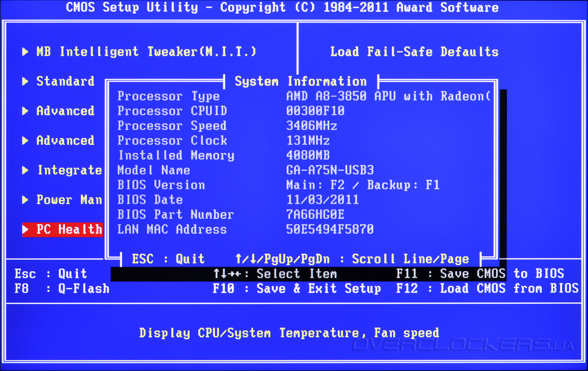The width and height of the screenshot is (588, 371).
Task: Click the Display CPU/System Temperature, Fan speed help text
Action: [289, 333]
